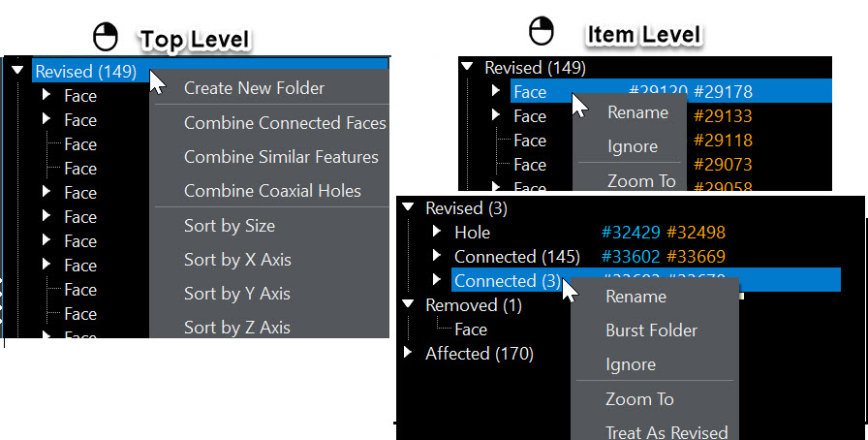Expand the Connected (145) folder
The height and width of the screenshot is (440, 868).
click(437, 257)
